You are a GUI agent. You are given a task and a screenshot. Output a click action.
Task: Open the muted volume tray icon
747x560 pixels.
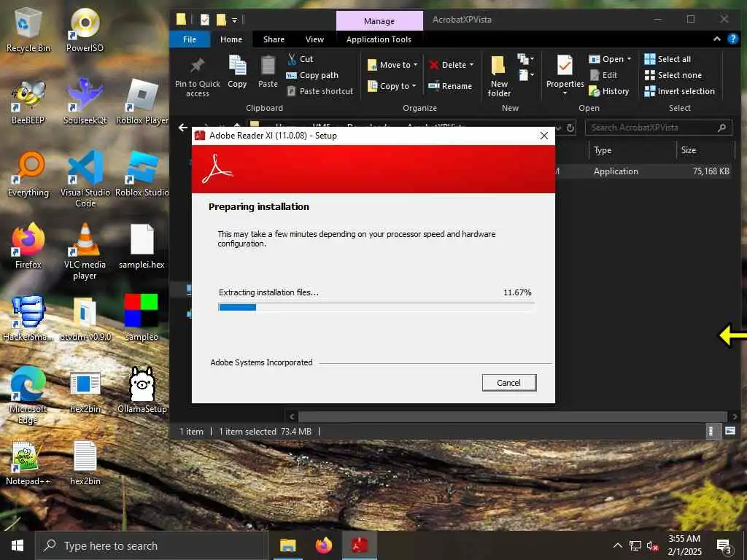coord(653,545)
